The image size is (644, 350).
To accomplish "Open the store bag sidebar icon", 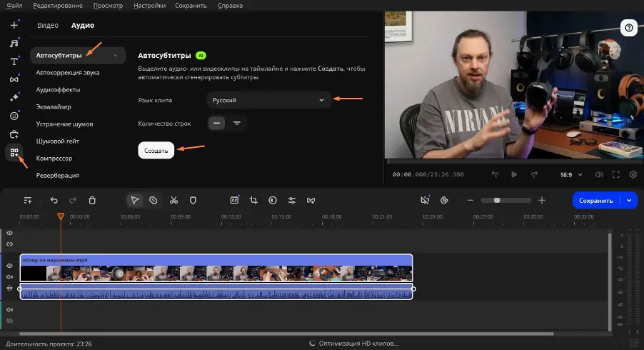I will click(x=14, y=134).
